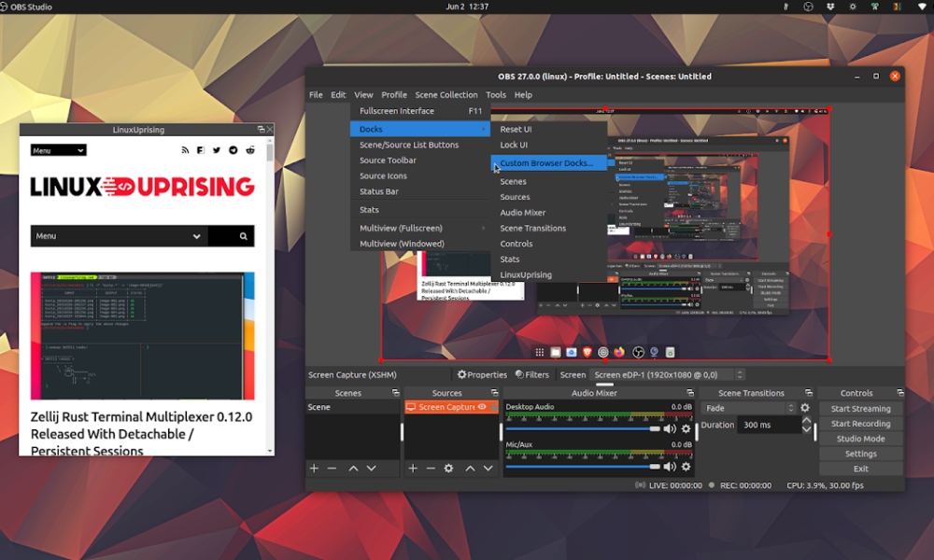Open the Tools menu
This screenshot has height=560, width=934.
496,94
